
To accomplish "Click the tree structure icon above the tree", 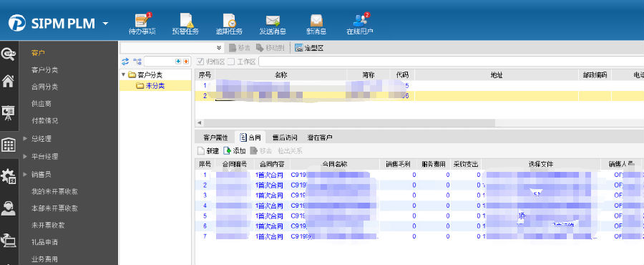I will [137, 62].
